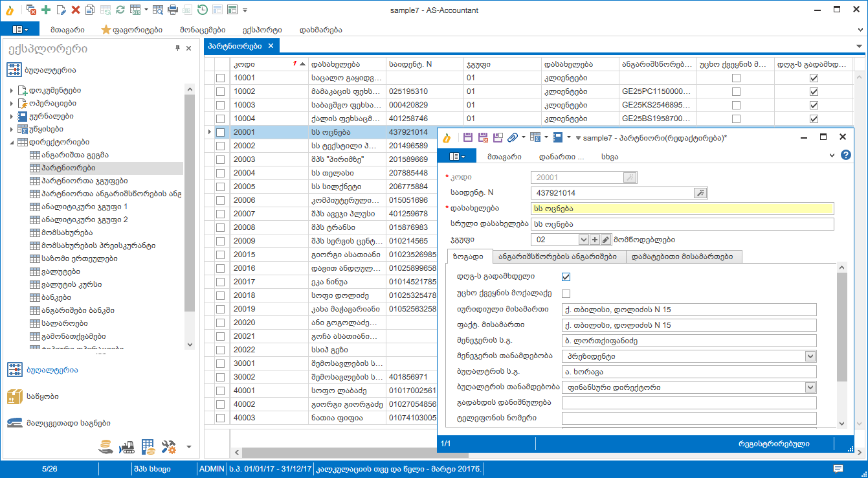Open the მონაცემები menu in main window
The width and height of the screenshot is (868, 478).
[x=203, y=29]
